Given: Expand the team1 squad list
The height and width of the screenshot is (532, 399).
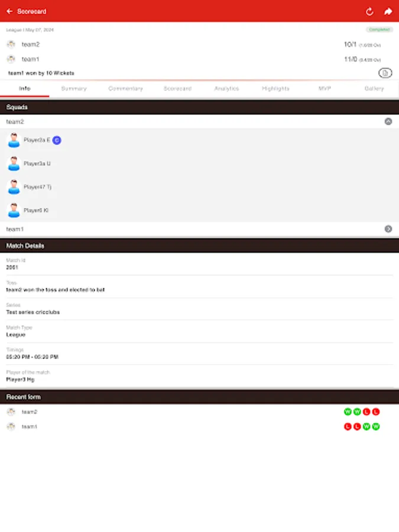Looking at the screenshot, I should [x=388, y=229].
